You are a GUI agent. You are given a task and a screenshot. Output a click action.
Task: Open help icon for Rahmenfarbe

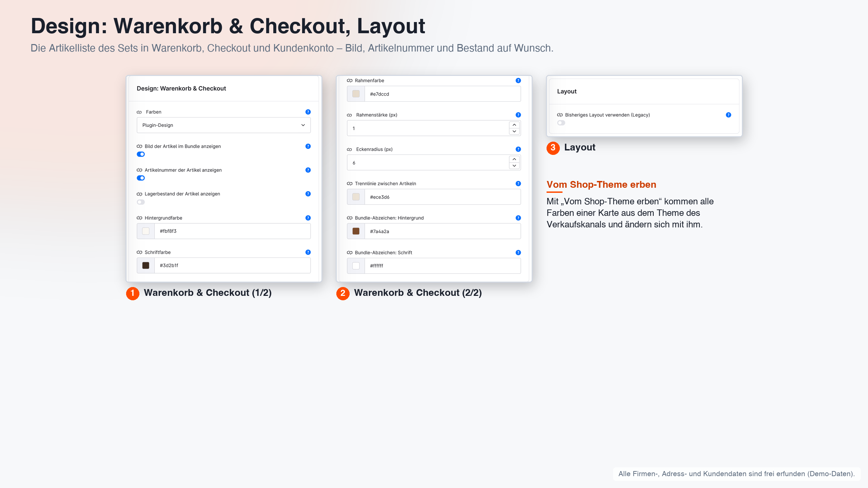518,81
